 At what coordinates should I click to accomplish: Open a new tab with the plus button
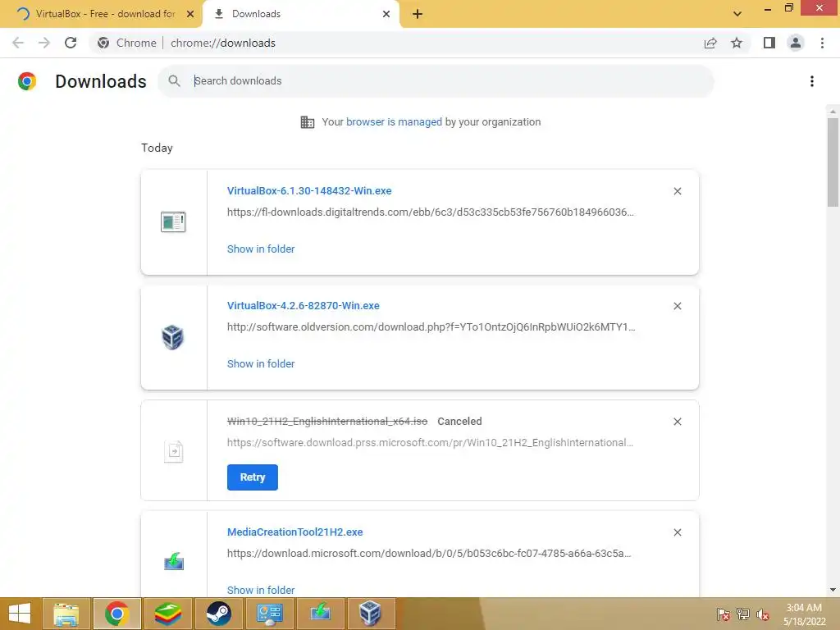coord(418,14)
